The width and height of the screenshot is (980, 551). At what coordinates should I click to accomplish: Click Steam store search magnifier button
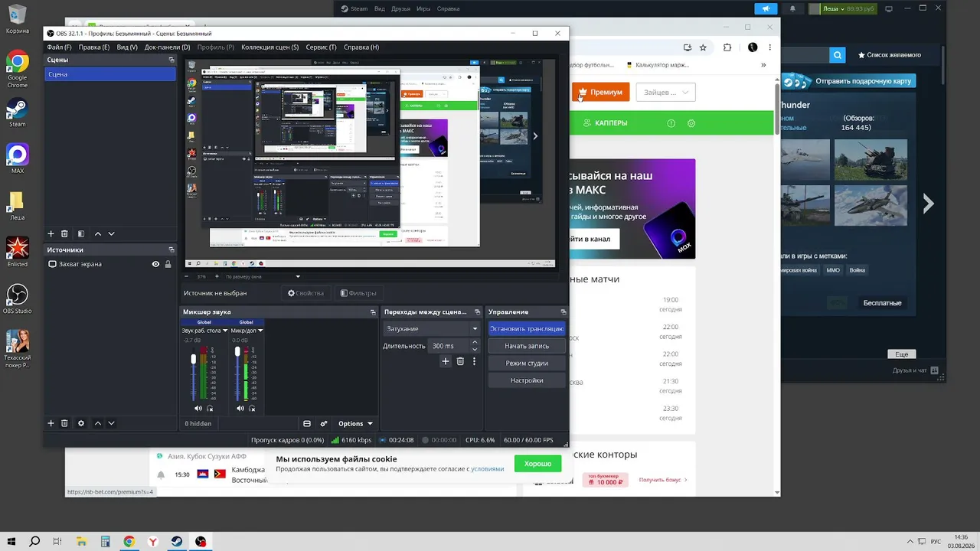tap(838, 55)
